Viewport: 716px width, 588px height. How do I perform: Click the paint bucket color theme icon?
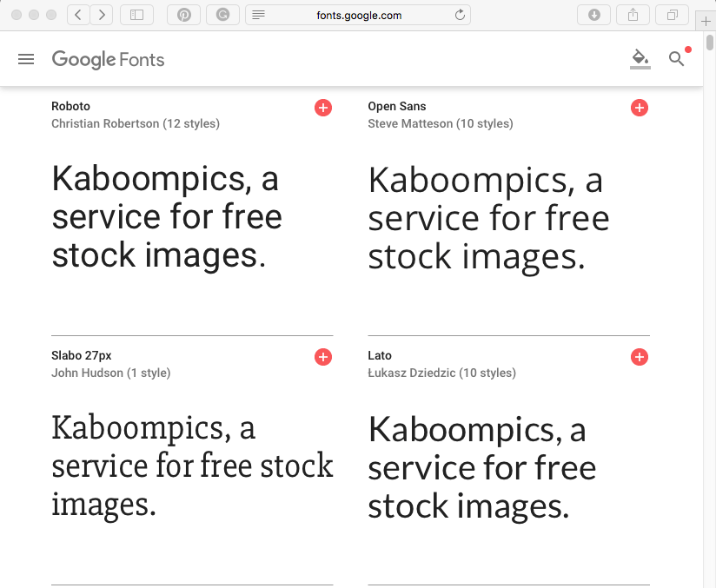tap(640, 59)
